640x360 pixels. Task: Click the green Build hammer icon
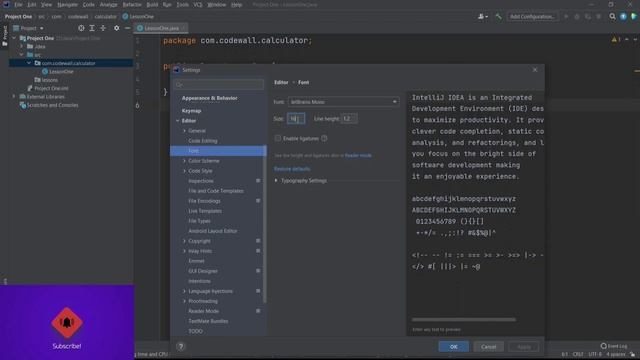pos(498,17)
